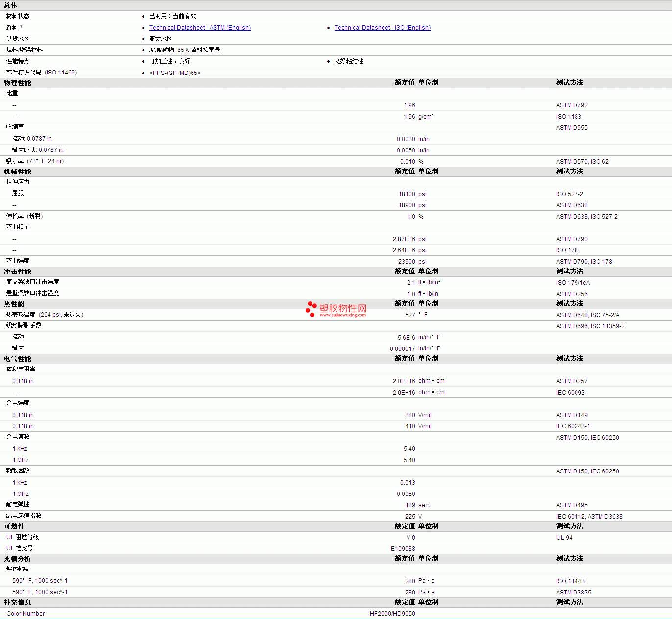Click the "冲击性能" section header
Viewport: 672px width, 619px height.
[18, 272]
